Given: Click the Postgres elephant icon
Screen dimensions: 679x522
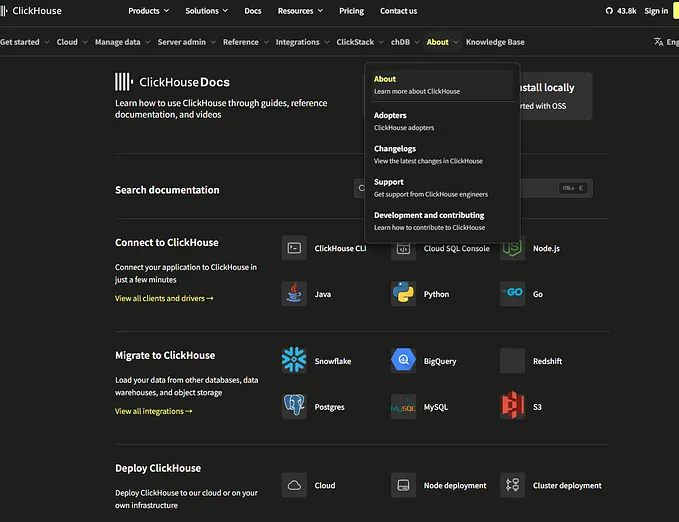Looking at the screenshot, I should click(294, 406).
